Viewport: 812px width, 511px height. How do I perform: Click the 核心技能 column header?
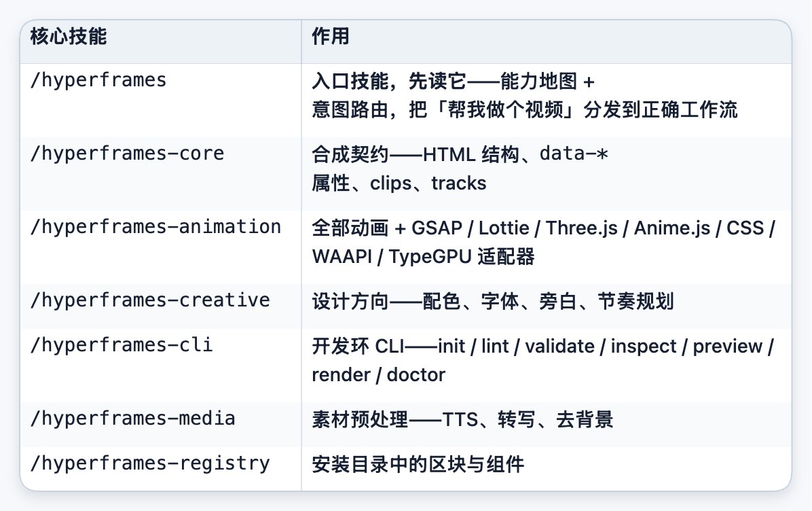(x=69, y=36)
